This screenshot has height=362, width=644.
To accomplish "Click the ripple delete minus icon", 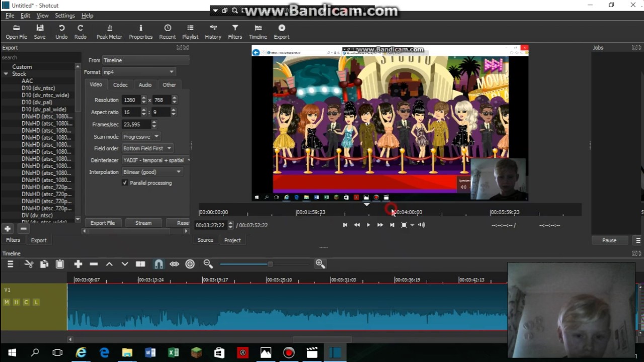I will [x=94, y=264].
